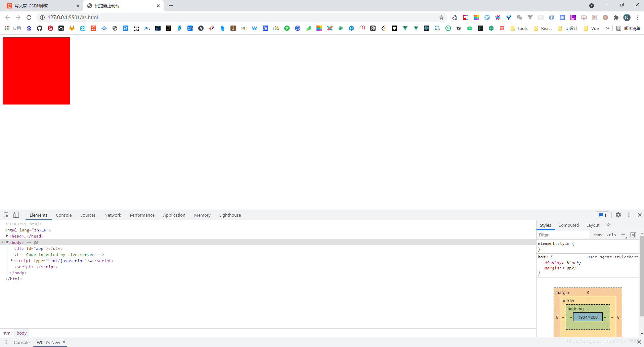Image resolution: width=644 pixels, height=347 pixels.
Task: Select the body breadcrumb item
Action: (22, 333)
